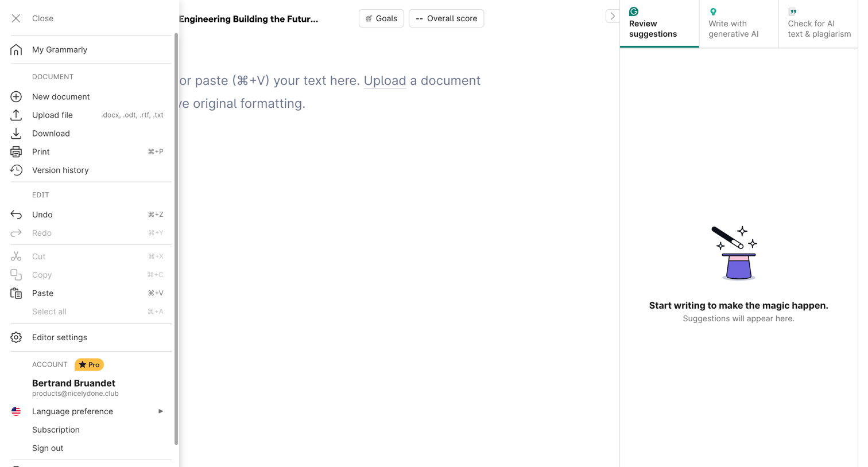Click the account name Bertrand Bruandet
The width and height of the screenshot is (868, 467).
pos(73,383)
